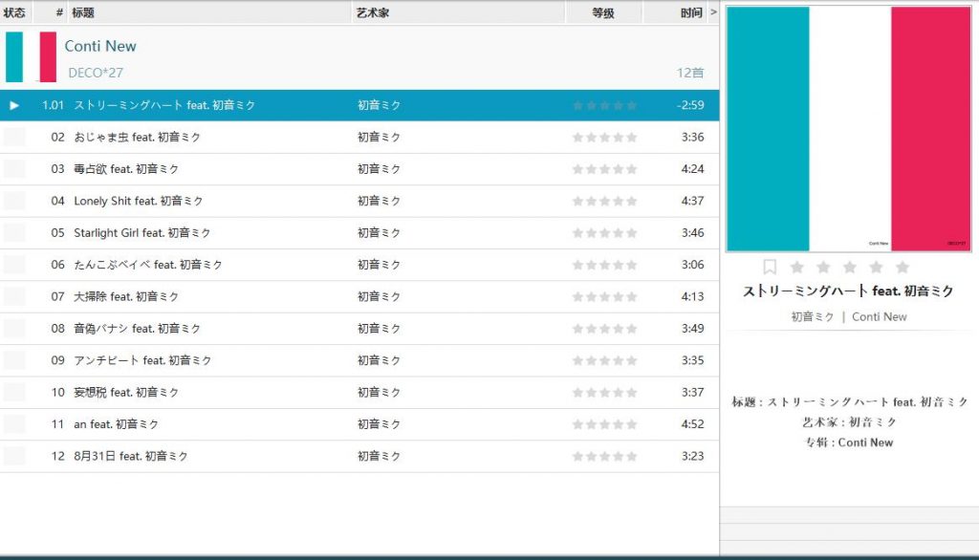979x560 pixels.
Task: Click the bookmark icon under the album art
Action: [x=770, y=268]
